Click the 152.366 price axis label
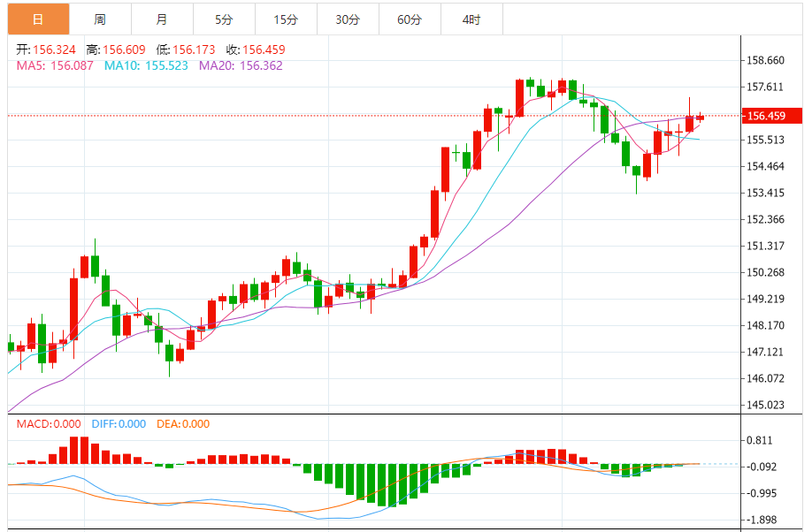This screenshot has width=812, height=532. pos(765,219)
